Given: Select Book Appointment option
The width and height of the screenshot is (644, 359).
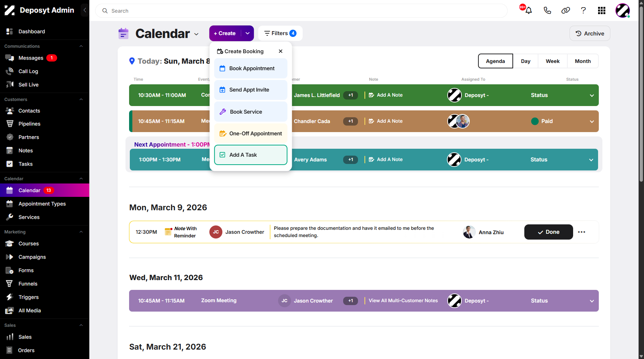Looking at the screenshot, I should [251, 68].
